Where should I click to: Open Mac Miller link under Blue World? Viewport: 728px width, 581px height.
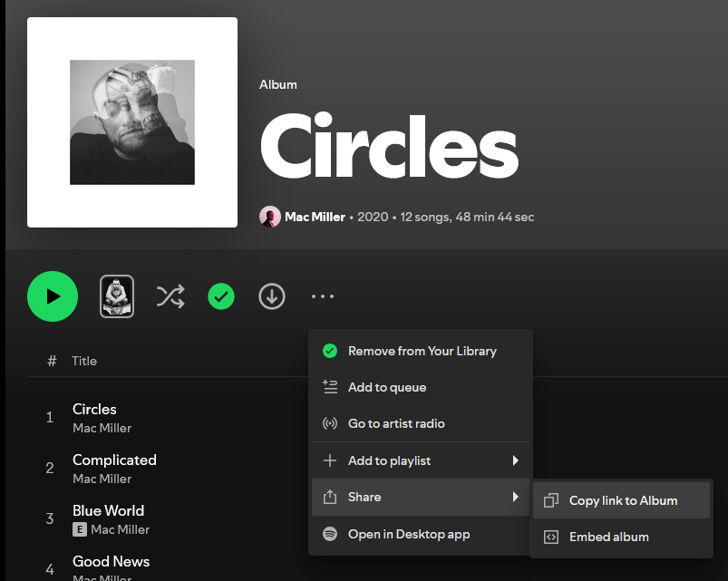(x=121, y=529)
